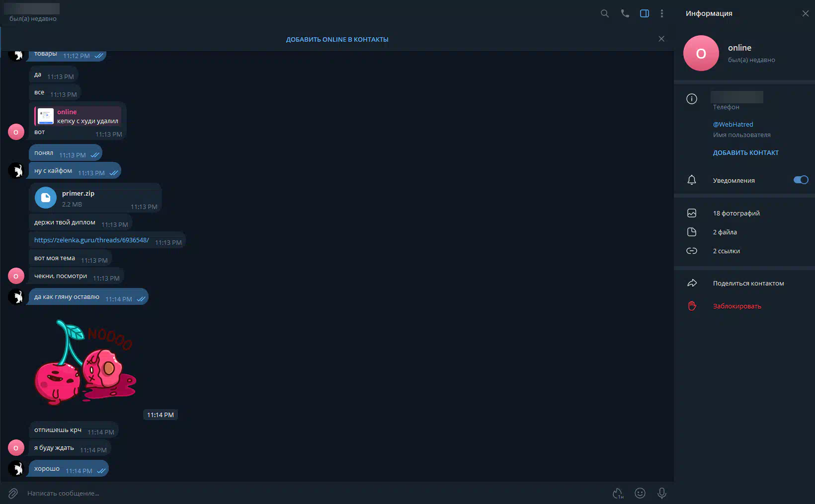Dismiss the add-to-contacts banner
The width and height of the screenshot is (815, 504).
tap(661, 39)
